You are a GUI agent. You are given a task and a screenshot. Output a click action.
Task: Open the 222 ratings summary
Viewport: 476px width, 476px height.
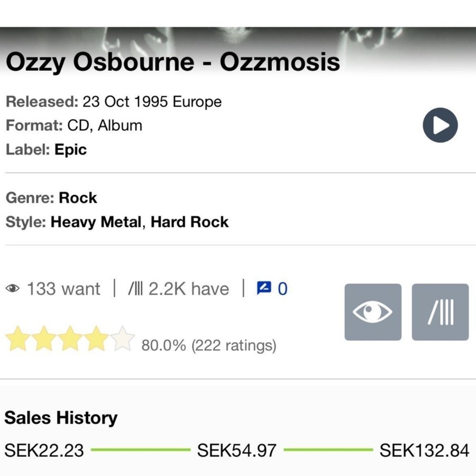(209, 346)
